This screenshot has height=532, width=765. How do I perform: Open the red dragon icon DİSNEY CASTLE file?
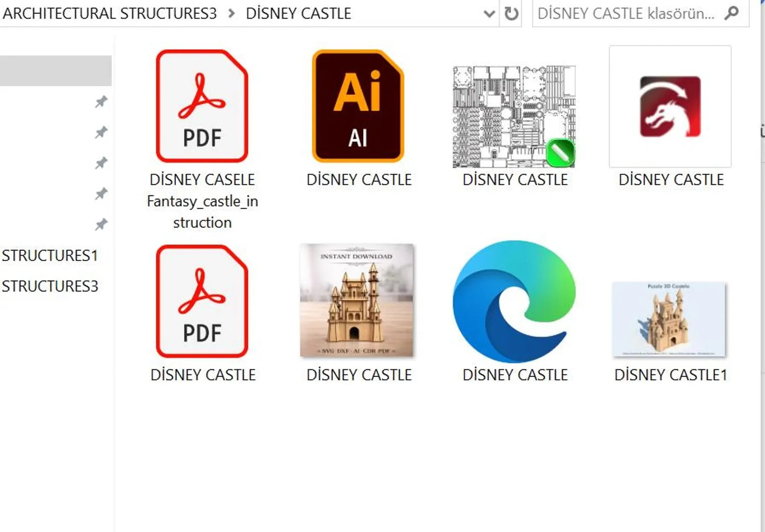click(x=670, y=106)
